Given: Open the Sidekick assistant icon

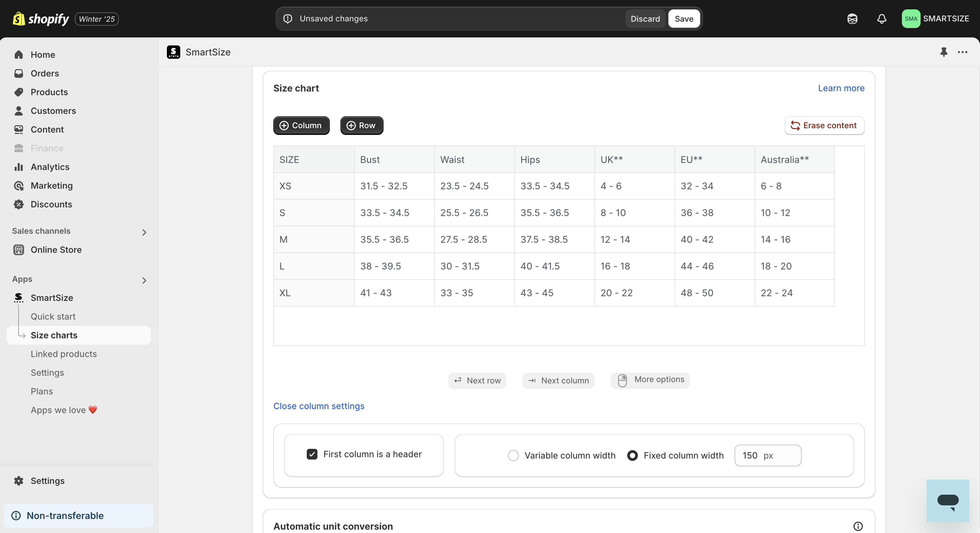Looking at the screenshot, I should [852, 19].
